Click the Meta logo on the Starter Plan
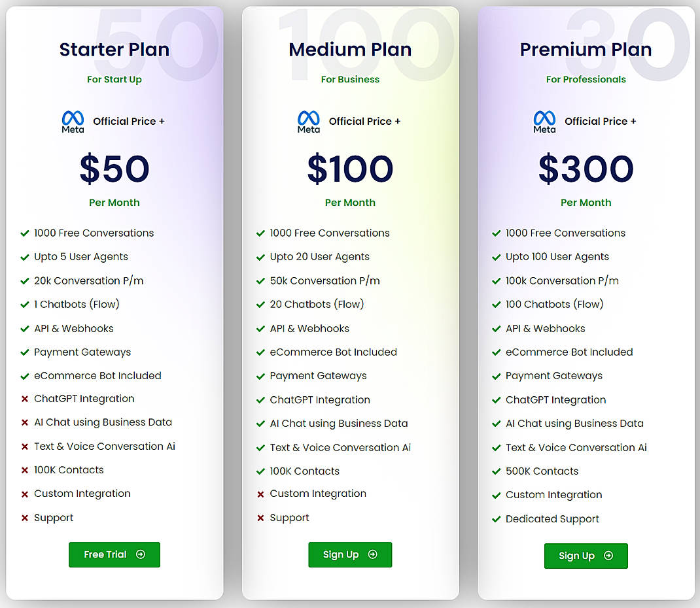 [x=73, y=121]
